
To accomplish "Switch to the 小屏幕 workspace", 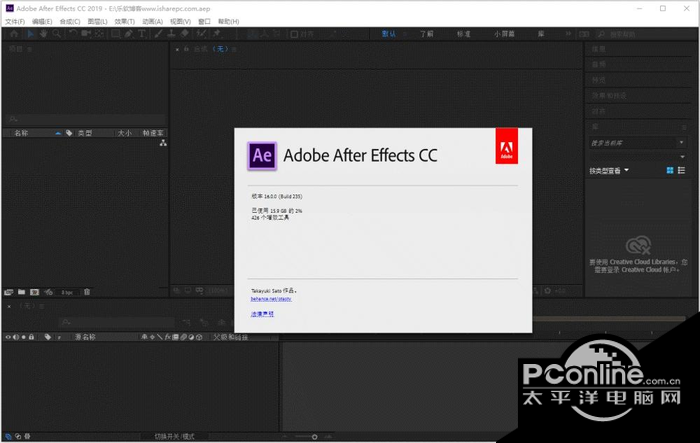I will point(504,34).
